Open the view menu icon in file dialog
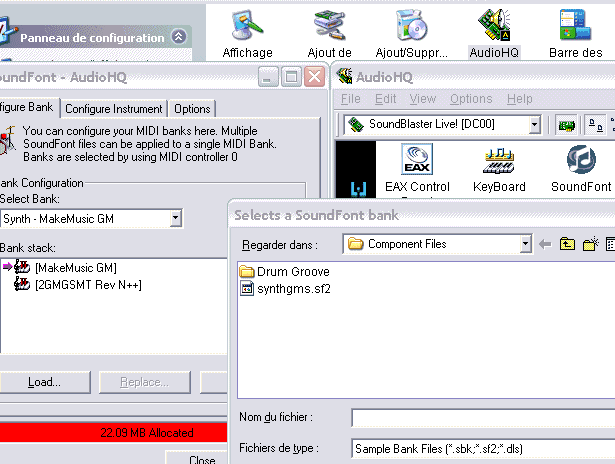This screenshot has width=615, height=464. [x=610, y=244]
